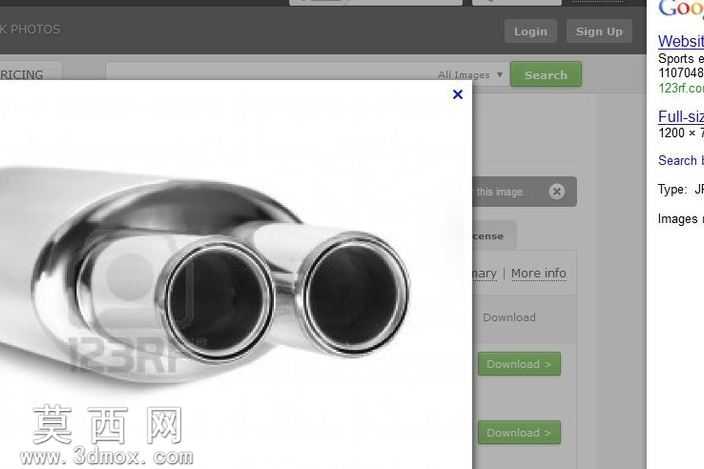
Task: Click the lower green Download button
Action: tap(519, 433)
